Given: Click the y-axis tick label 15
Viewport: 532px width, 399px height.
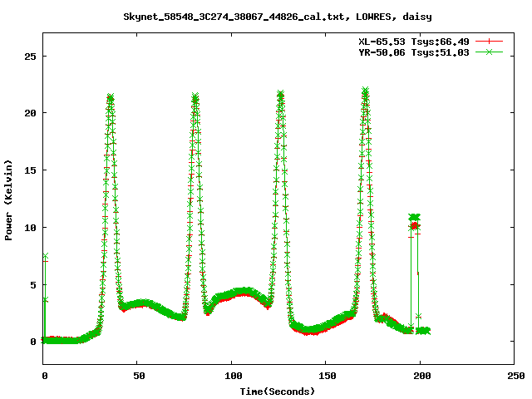Looking at the screenshot, I should [x=30, y=170].
